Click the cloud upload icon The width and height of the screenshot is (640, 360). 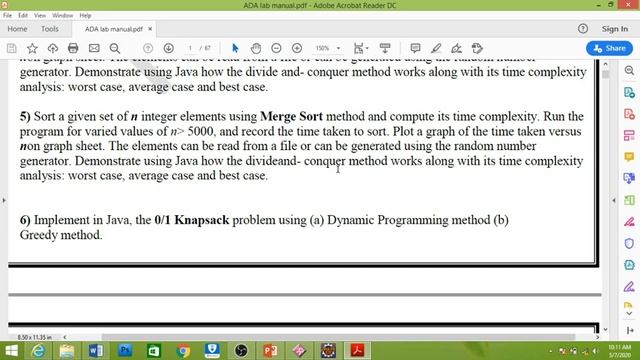pos(53,48)
